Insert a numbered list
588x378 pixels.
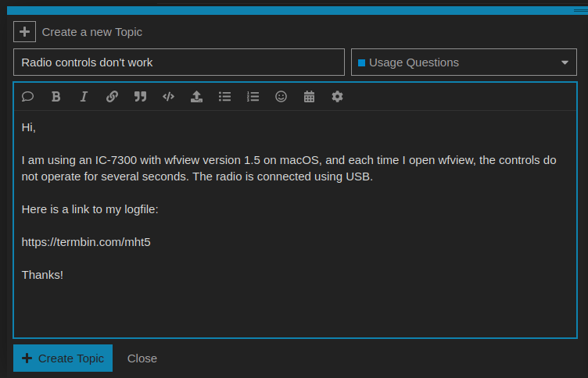tap(253, 97)
